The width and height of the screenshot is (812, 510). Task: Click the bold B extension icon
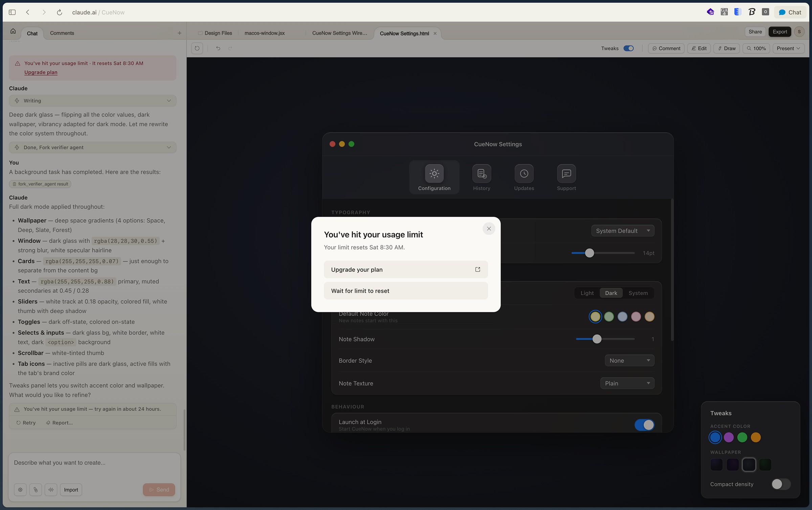click(x=751, y=12)
